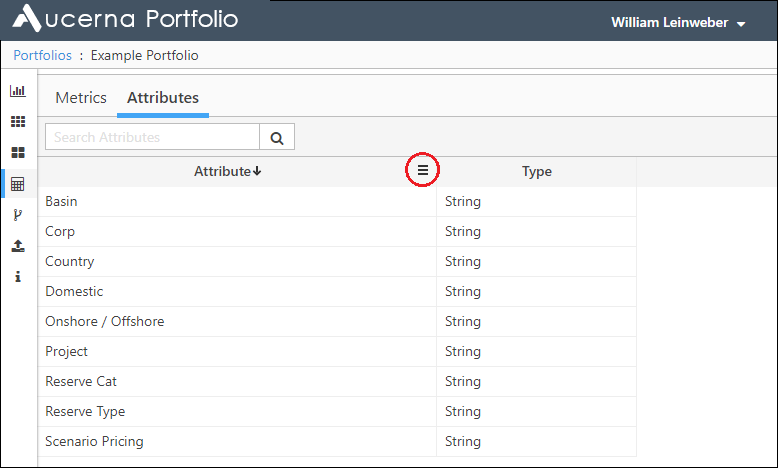Open the four-tile dashboard sidebar icon
Viewport: 778px width, 468px height.
pyautogui.click(x=18, y=152)
